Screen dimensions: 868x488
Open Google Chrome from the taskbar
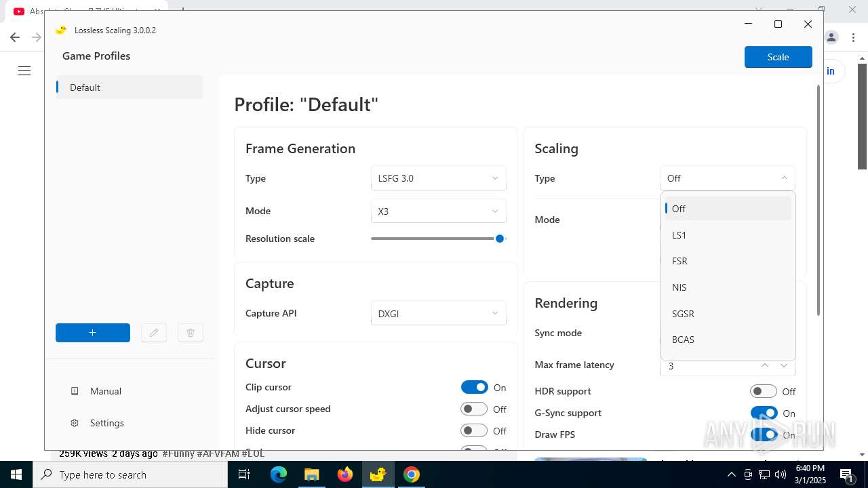[412, 474]
